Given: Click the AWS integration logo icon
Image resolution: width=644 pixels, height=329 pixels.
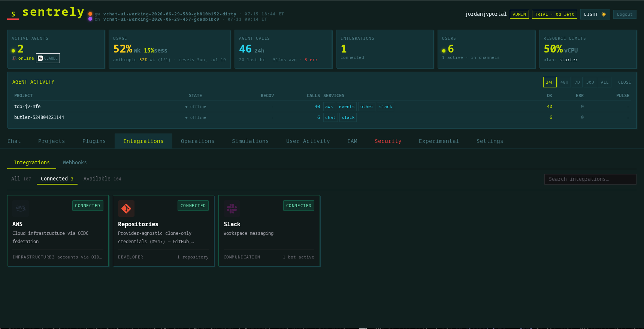Looking at the screenshot, I should (x=21, y=208).
